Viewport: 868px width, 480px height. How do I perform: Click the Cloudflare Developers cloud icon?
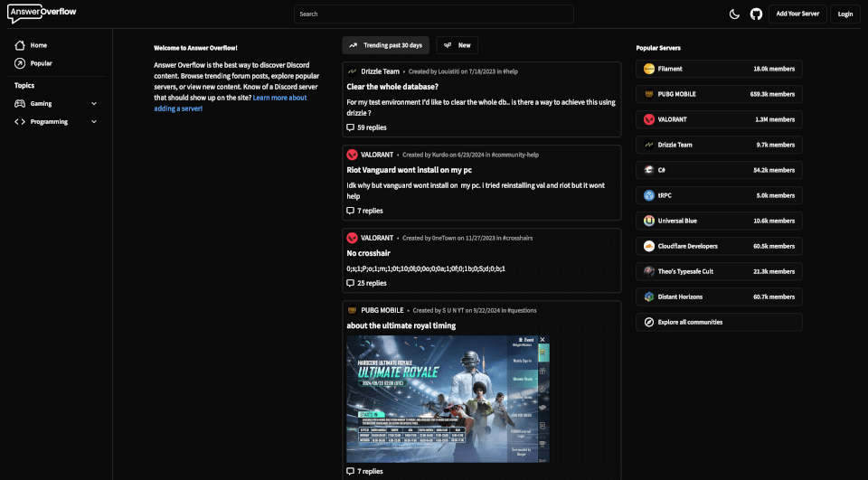click(649, 247)
